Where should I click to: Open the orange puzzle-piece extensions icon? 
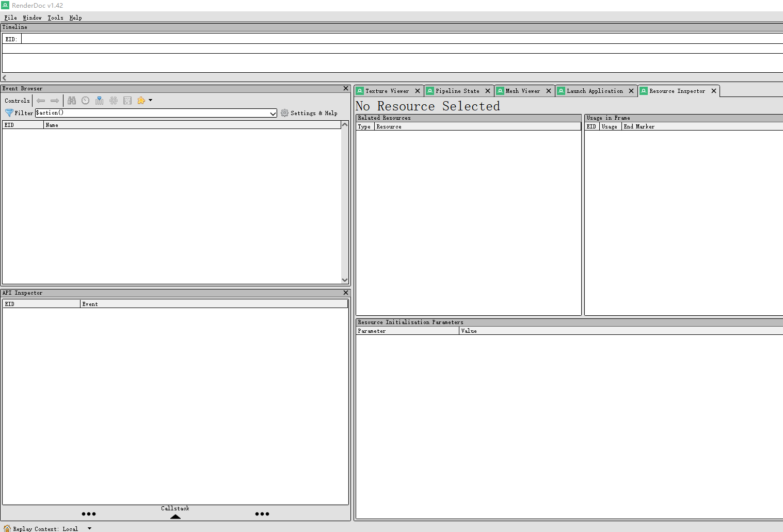pyautogui.click(x=142, y=101)
